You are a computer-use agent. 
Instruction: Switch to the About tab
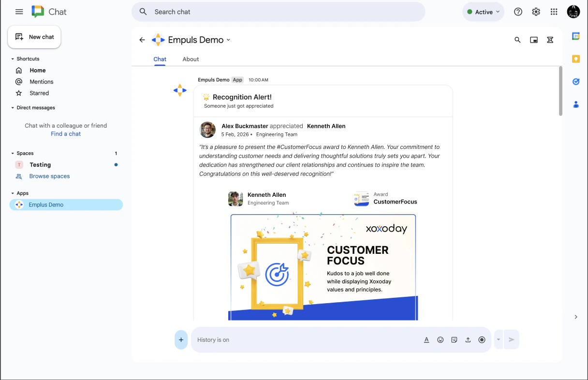point(191,59)
